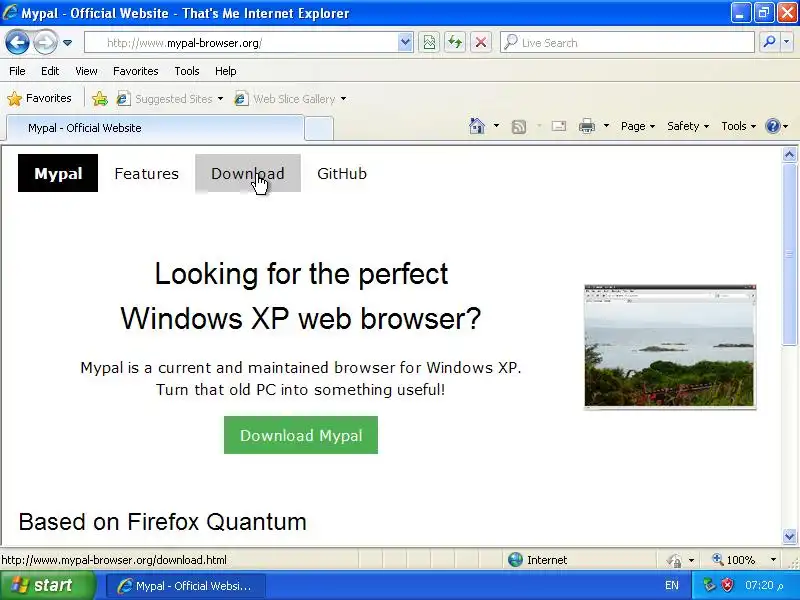
Task: Click the 07:20 system clock
Action: 764,585
